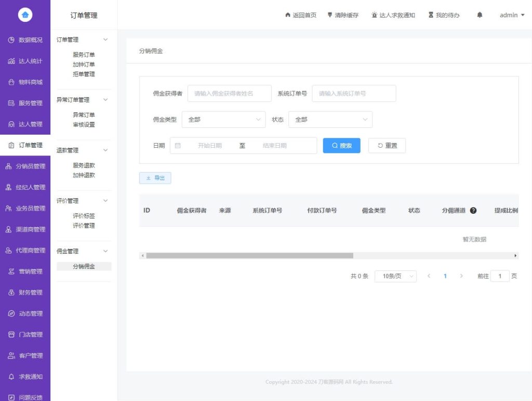Open 达人统计 from the sidebar

tap(25, 61)
